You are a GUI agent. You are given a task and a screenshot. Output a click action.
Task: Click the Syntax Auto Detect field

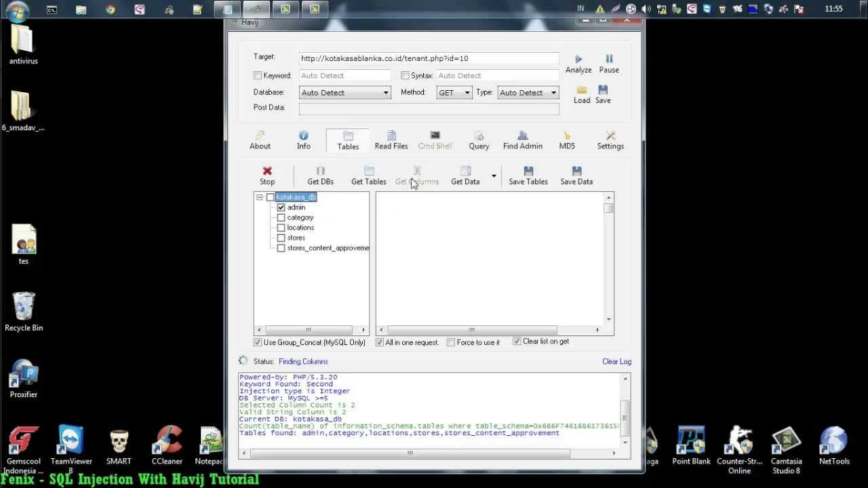click(497, 76)
